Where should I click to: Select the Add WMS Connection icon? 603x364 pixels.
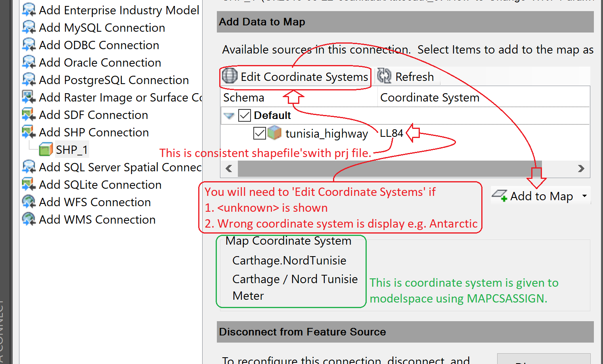click(28, 219)
